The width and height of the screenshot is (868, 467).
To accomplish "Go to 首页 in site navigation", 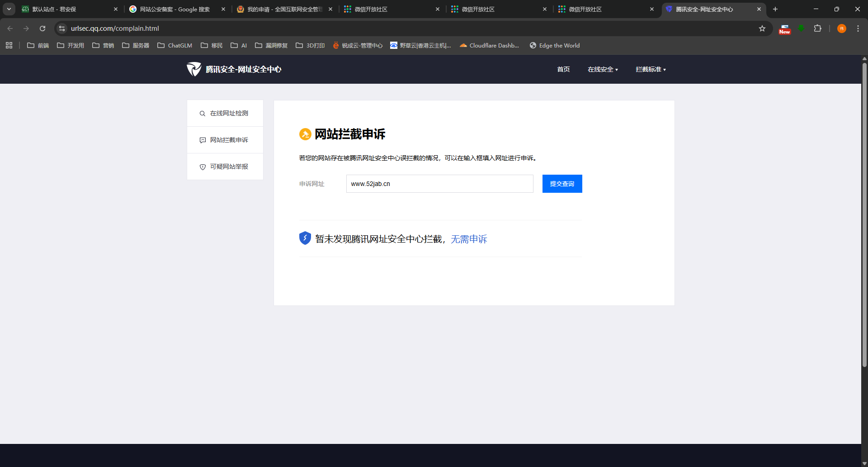I will coord(563,69).
